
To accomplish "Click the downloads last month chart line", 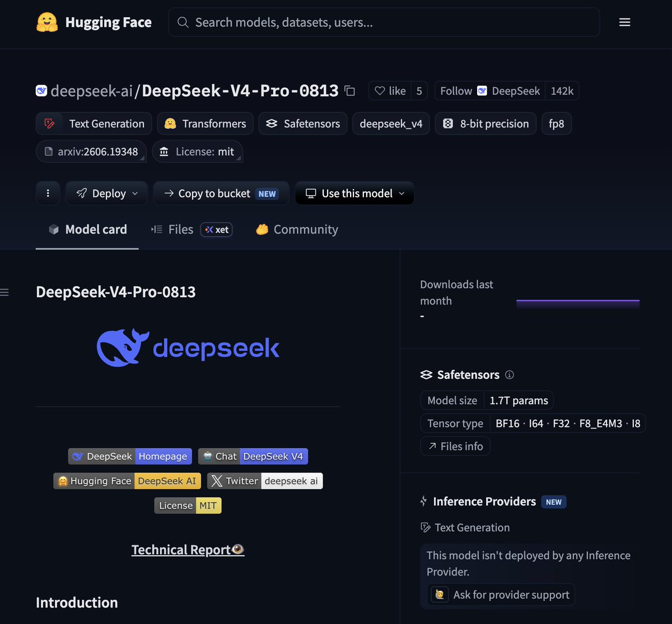I will point(578,303).
